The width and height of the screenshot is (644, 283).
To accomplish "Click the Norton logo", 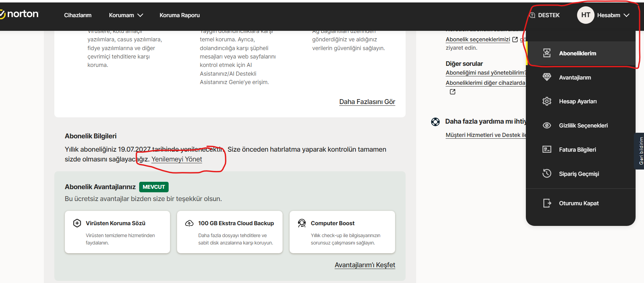I will point(19,14).
